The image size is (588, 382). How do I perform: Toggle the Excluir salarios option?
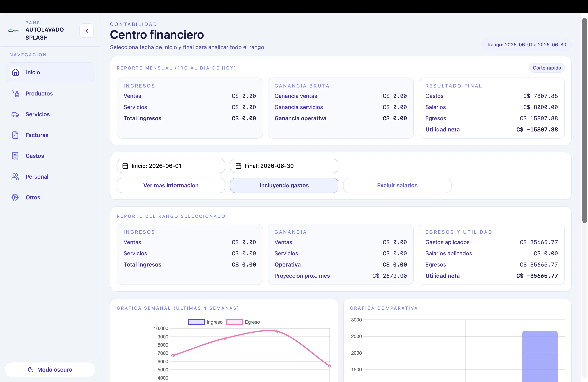[397, 185]
